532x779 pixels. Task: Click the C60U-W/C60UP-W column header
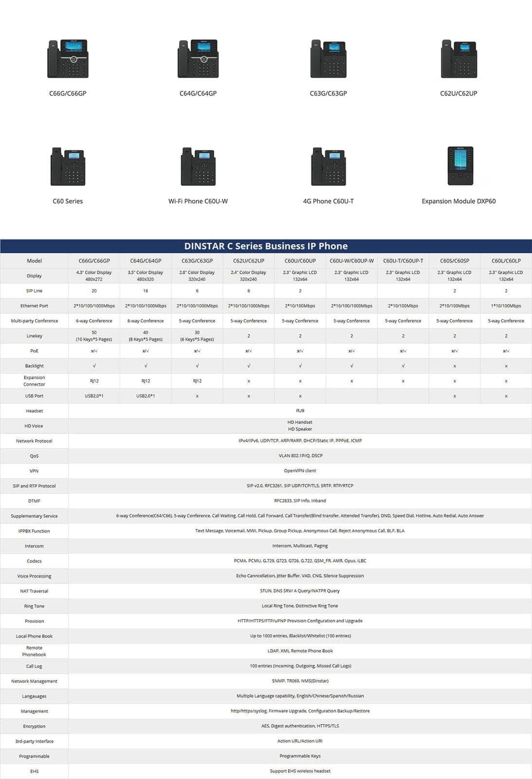click(352, 261)
